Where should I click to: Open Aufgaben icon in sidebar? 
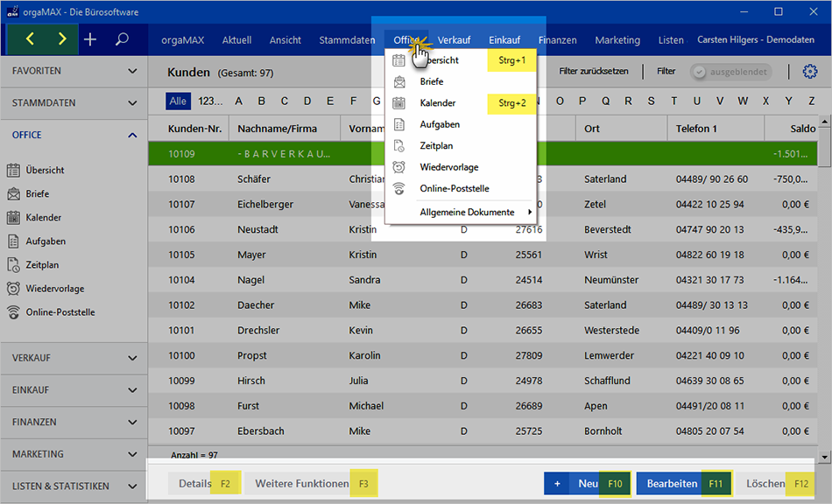pos(13,241)
